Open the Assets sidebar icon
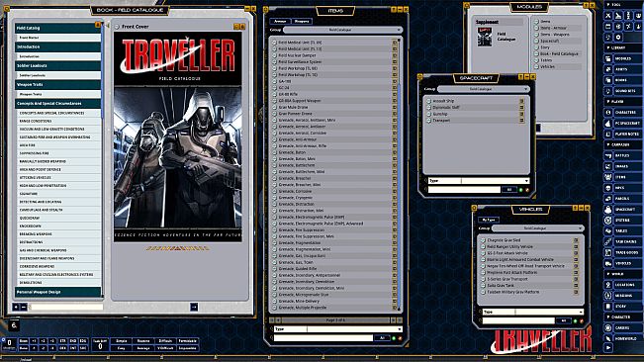 pos(608,69)
